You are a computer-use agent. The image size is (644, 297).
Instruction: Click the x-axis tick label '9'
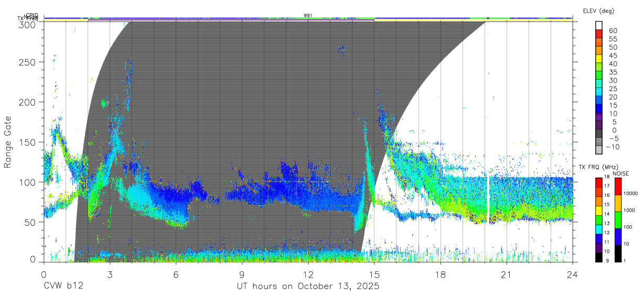point(242,274)
